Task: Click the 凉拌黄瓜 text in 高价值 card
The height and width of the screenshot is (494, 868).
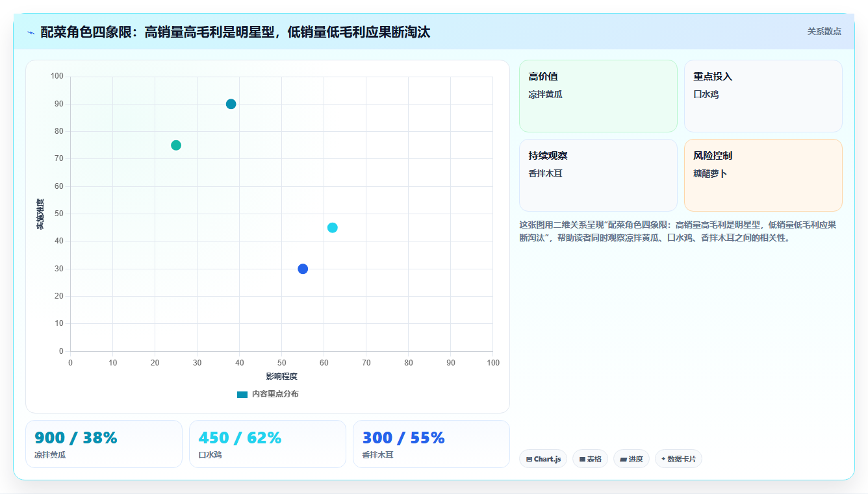Action: [546, 94]
